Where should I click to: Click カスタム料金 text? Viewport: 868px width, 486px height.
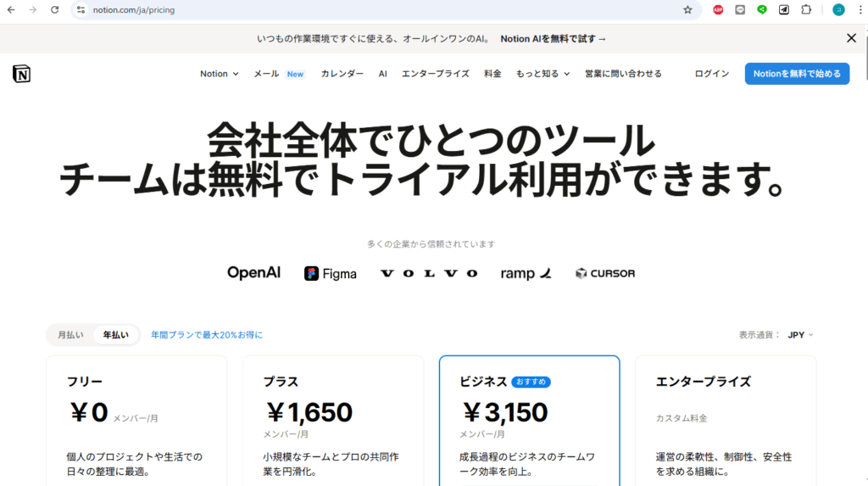pyautogui.click(x=682, y=418)
